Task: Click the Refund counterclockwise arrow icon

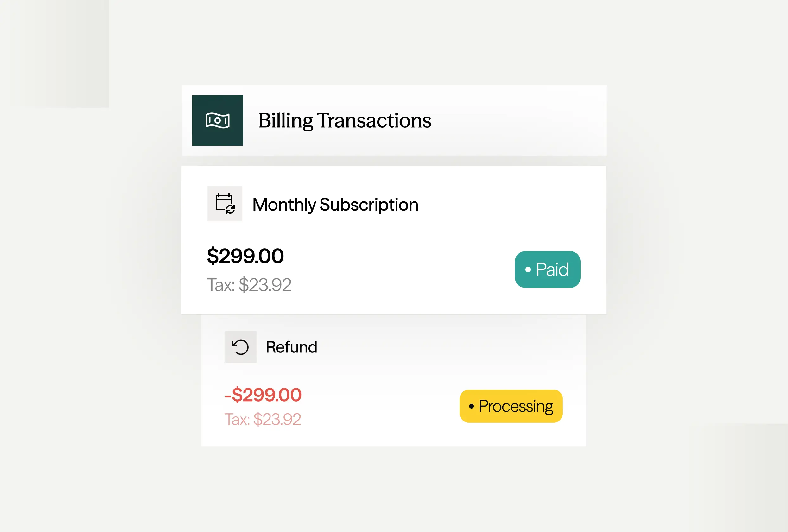Action: click(240, 347)
